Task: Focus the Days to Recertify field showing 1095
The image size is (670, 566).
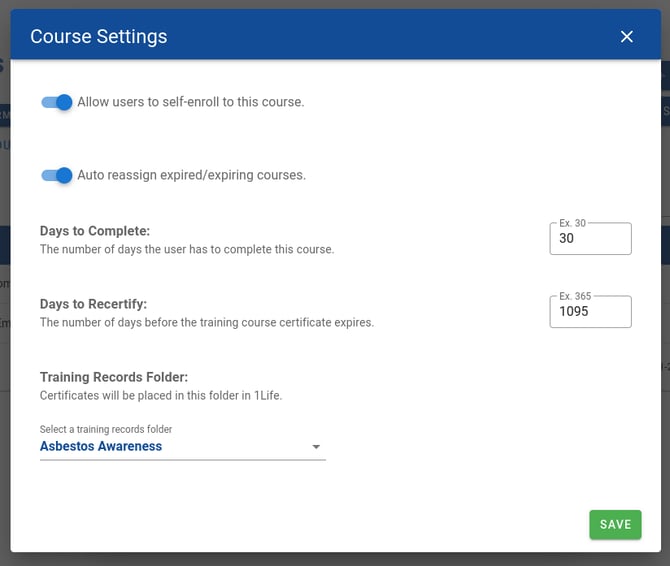Action: pos(590,312)
